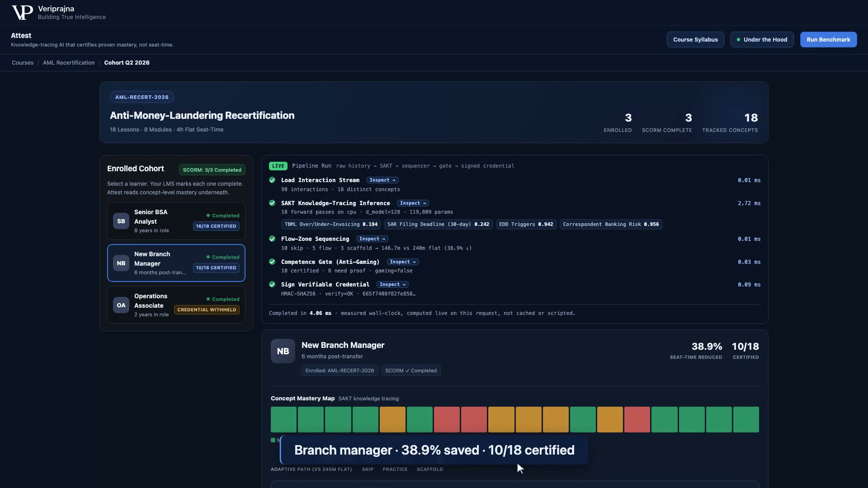Image resolution: width=868 pixels, height=488 pixels.
Task: Click the 3 Enrolled stat
Action: pos(618,122)
